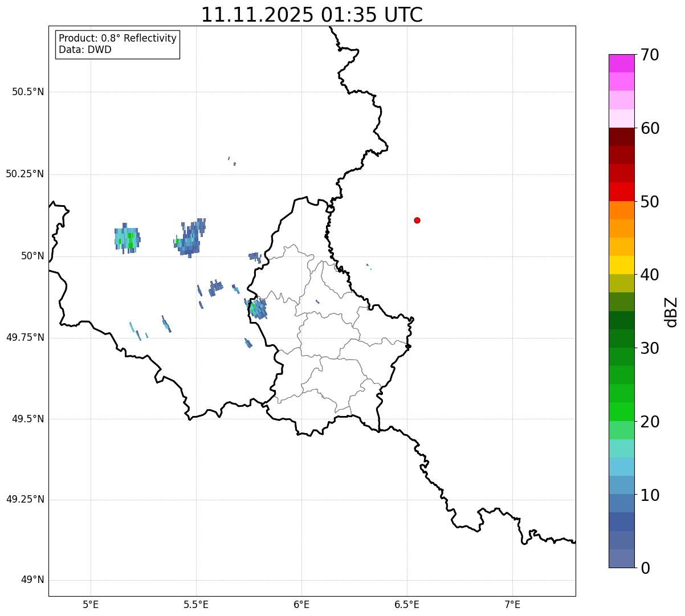Click the 'dBZ' colorbar axis label
Image resolution: width=685 pixels, height=616 pixels.
pyautogui.click(x=671, y=312)
